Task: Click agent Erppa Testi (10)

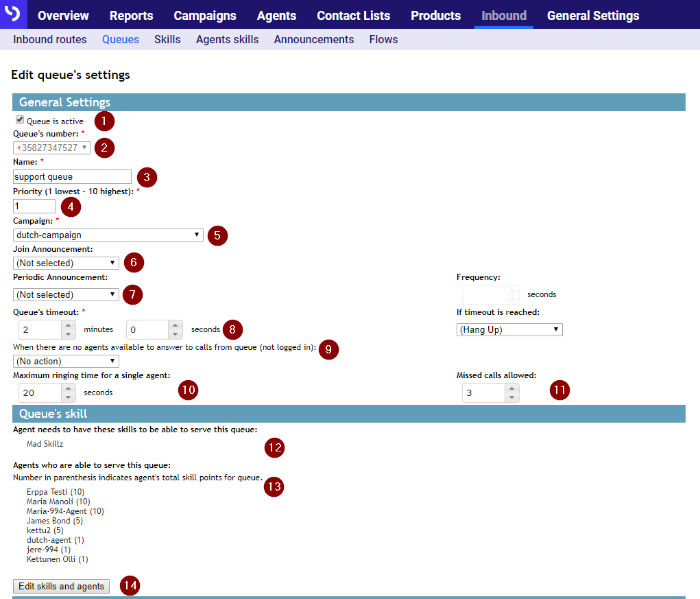Action: point(56,492)
